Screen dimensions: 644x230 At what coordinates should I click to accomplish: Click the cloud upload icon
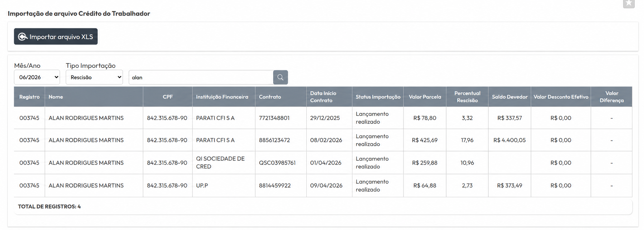(x=22, y=37)
